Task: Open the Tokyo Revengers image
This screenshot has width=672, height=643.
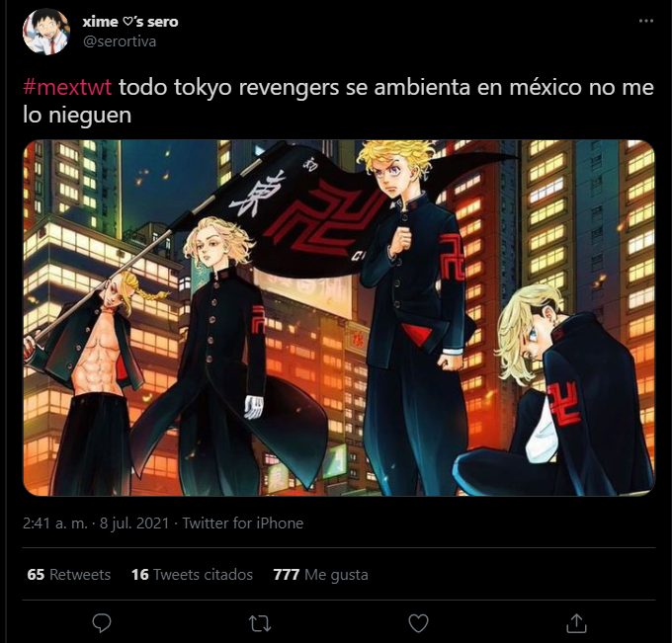Action: (x=339, y=317)
